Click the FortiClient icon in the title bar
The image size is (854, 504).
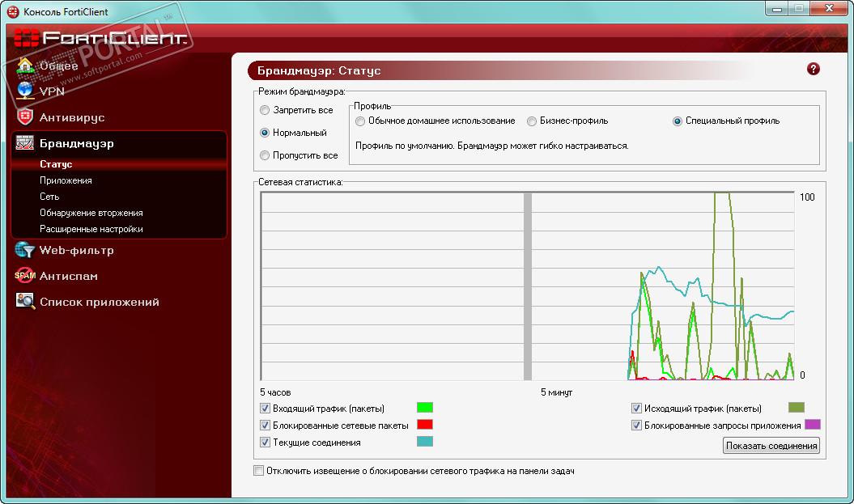[x=12, y=11]
